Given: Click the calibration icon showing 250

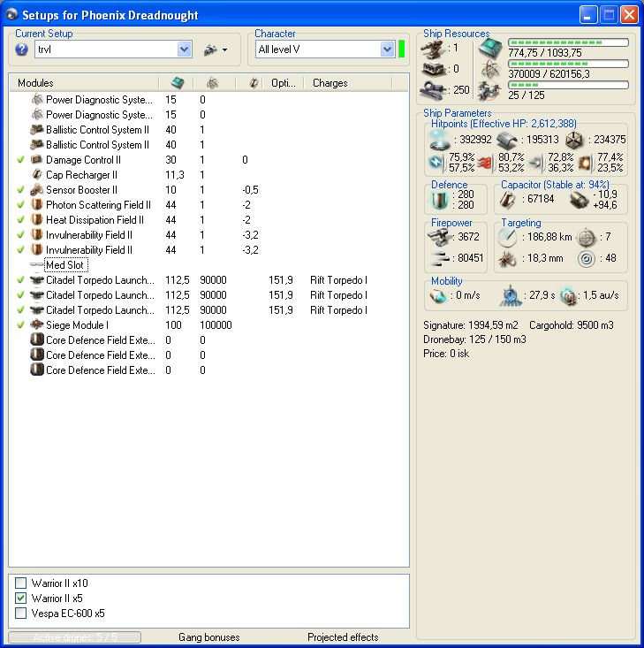Looking at the screenshot, I should click(433, 89).
